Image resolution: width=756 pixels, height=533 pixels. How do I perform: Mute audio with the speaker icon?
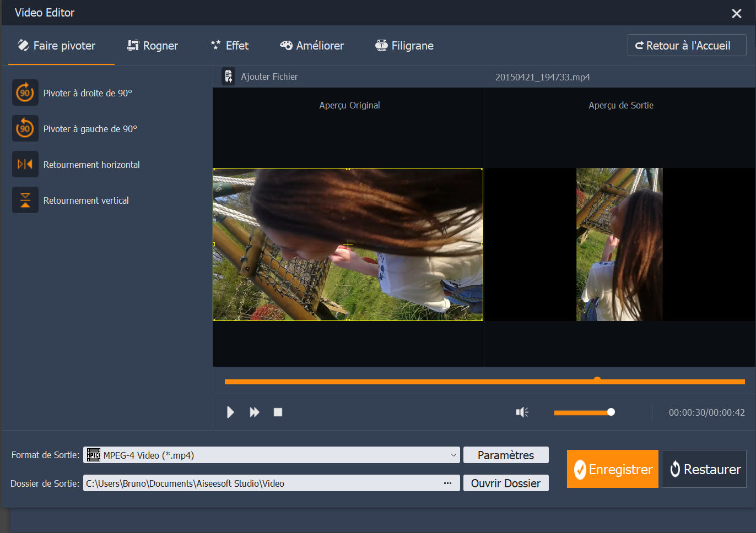(x=522, y=412)
